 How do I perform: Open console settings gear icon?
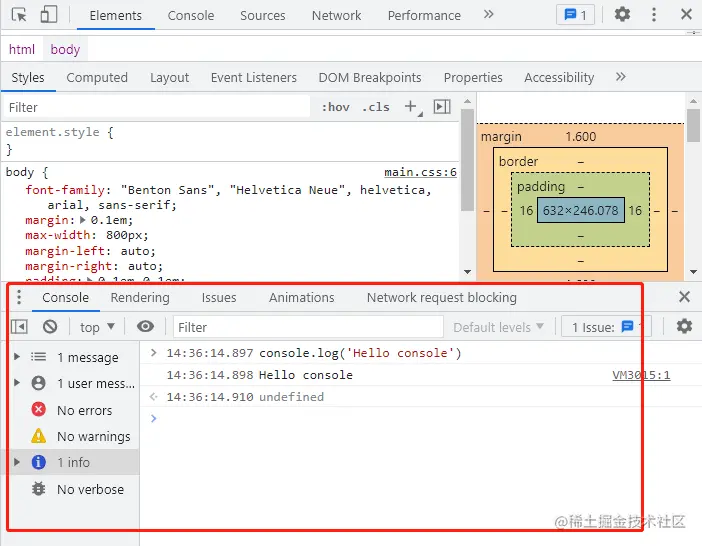coord(684,326)
